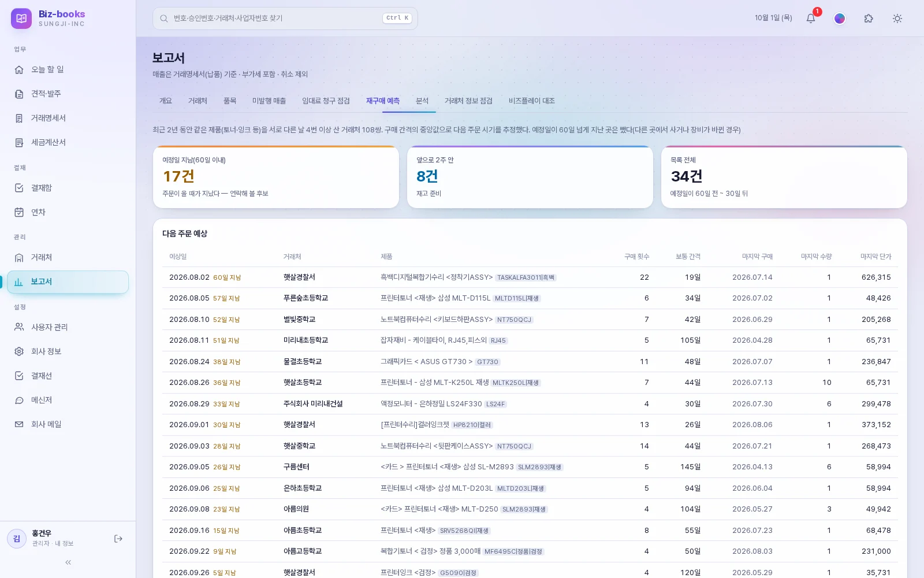Select the 앞으로 2주 안 8건 card
The height and width of the screenshot is (578, 924).
530,177
